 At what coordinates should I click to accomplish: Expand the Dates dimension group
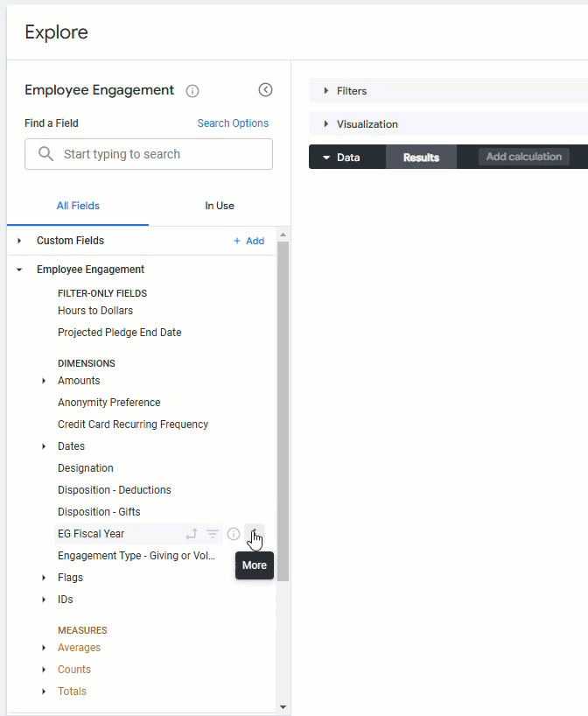pyautogui.click(x=44, y=446)
